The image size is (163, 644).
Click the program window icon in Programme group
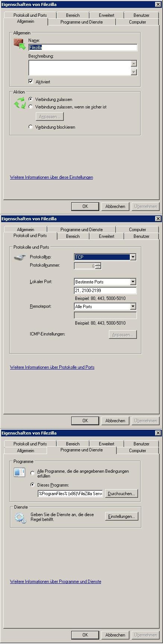point(19,472)
